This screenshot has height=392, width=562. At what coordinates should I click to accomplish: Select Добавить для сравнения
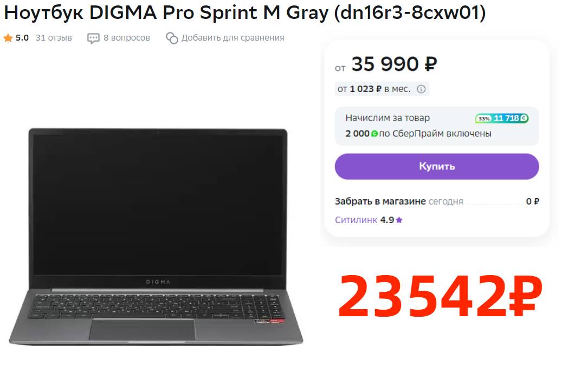[x=232, y=37]
